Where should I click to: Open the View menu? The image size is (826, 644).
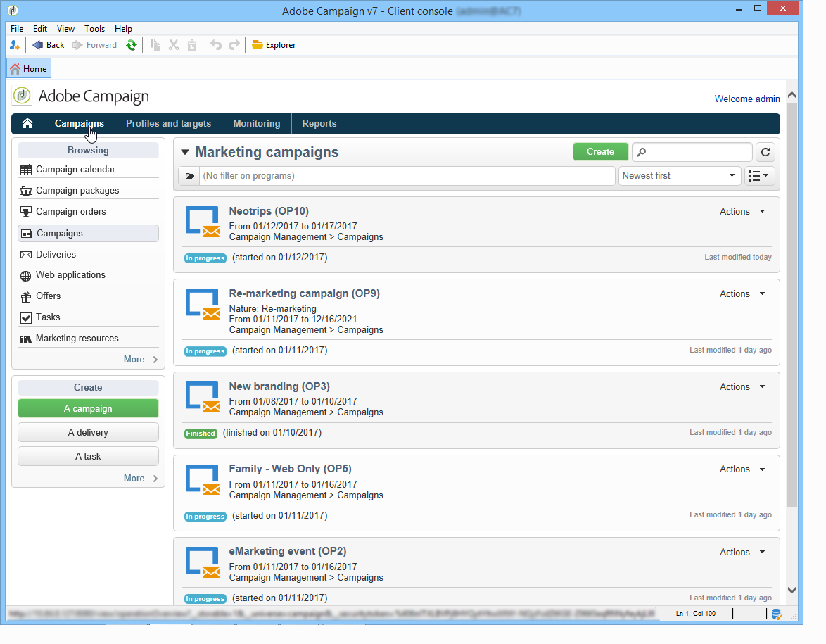(65, 29)
